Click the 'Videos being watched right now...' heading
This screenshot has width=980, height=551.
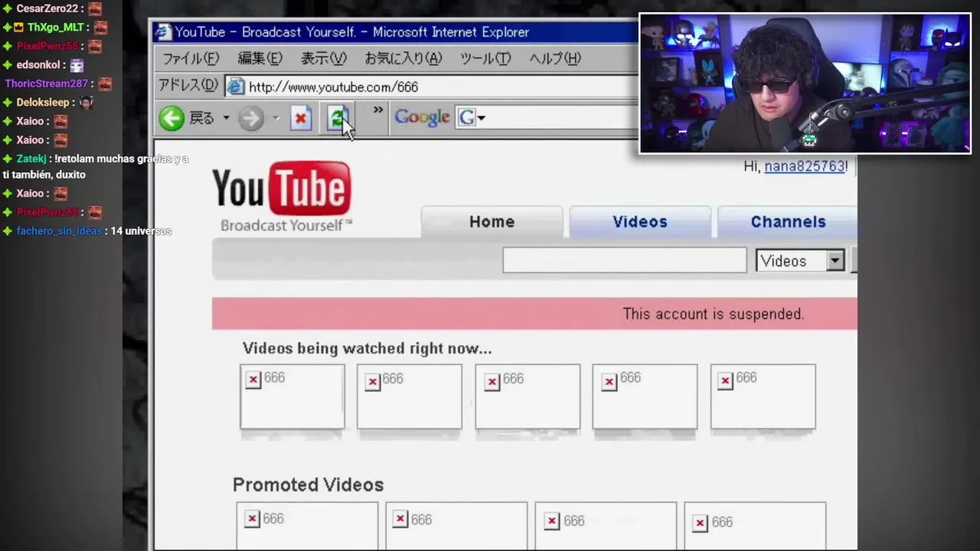coord(367,348)
